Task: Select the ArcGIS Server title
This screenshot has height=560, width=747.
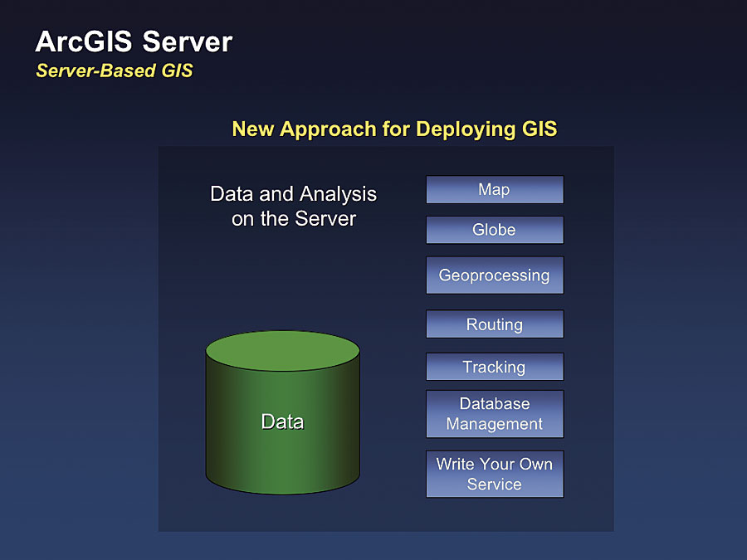Action: point(133,41)
